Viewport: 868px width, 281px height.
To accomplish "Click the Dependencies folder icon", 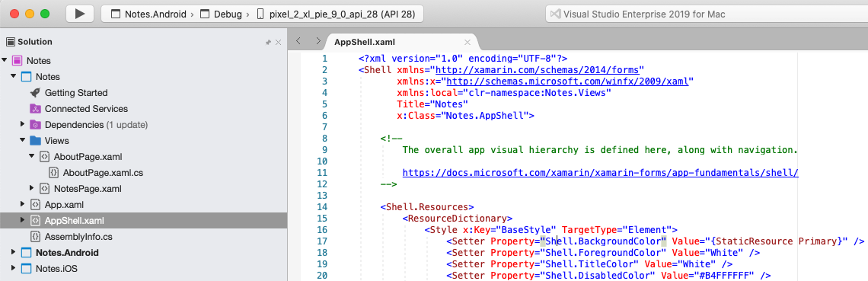I will click(35, 124).
